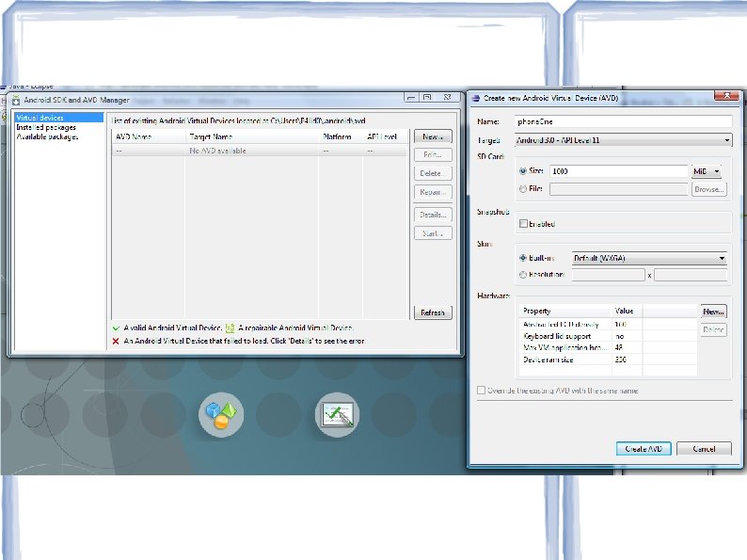Viewport: 747px width, 560px height.
Task: Click the resolution width input field
Action: [609, 275]
